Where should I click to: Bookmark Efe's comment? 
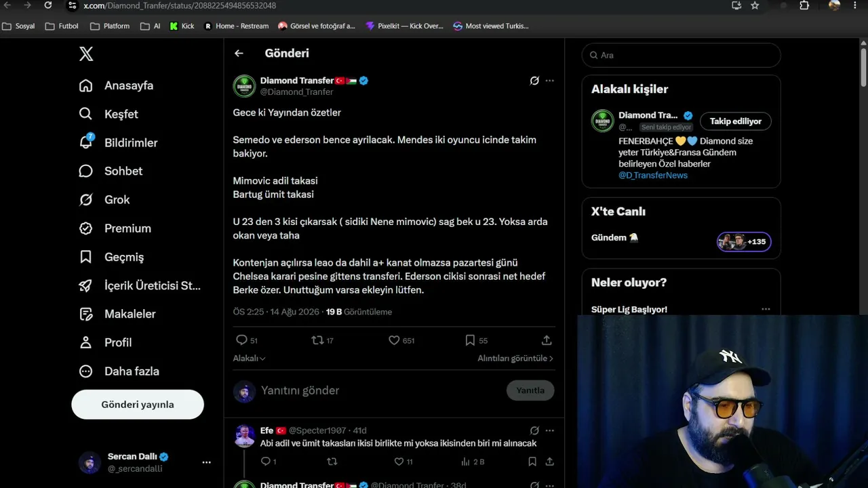533,462
